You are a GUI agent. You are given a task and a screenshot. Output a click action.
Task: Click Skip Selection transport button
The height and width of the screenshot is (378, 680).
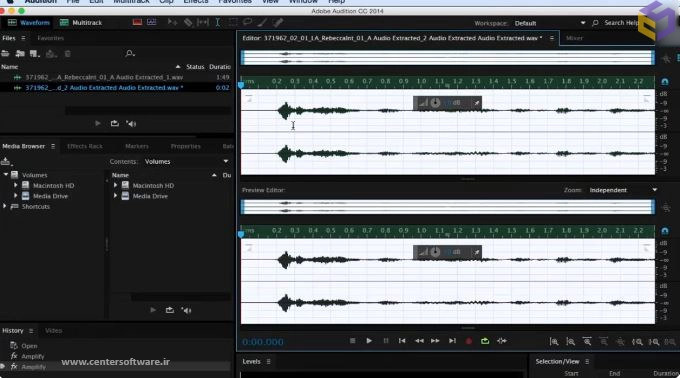click(x=502, y=341)
